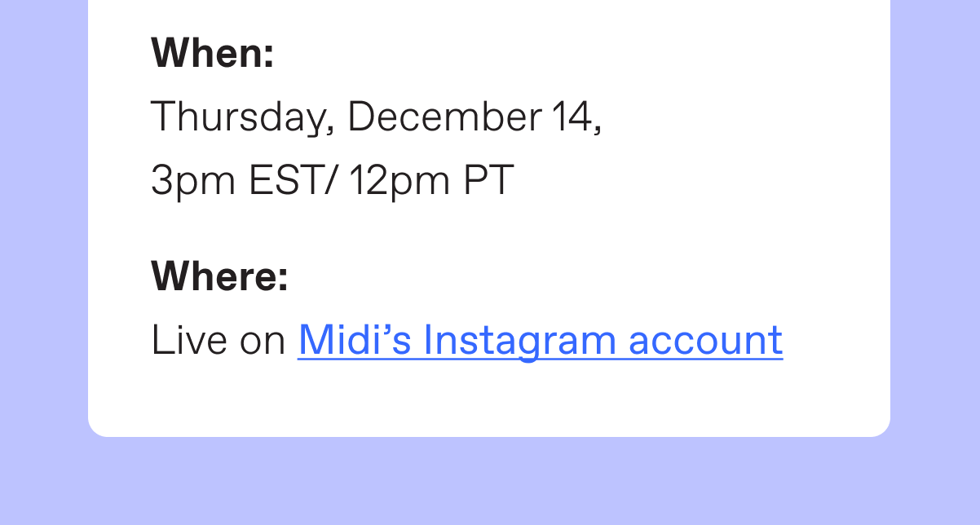The height and width of the screenshot is (525, 980).
Task: Click the bold "Where:" heading
Action: [220, 276]
